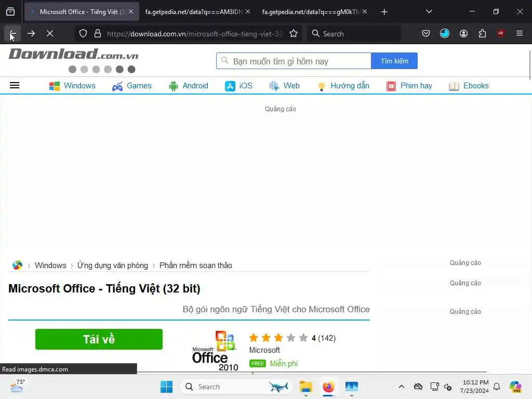The width and height of the screenshot is (532, 399).
Task: Go to Phần mềm soạn thảo breadcrumb
Action: coord(196,265)
